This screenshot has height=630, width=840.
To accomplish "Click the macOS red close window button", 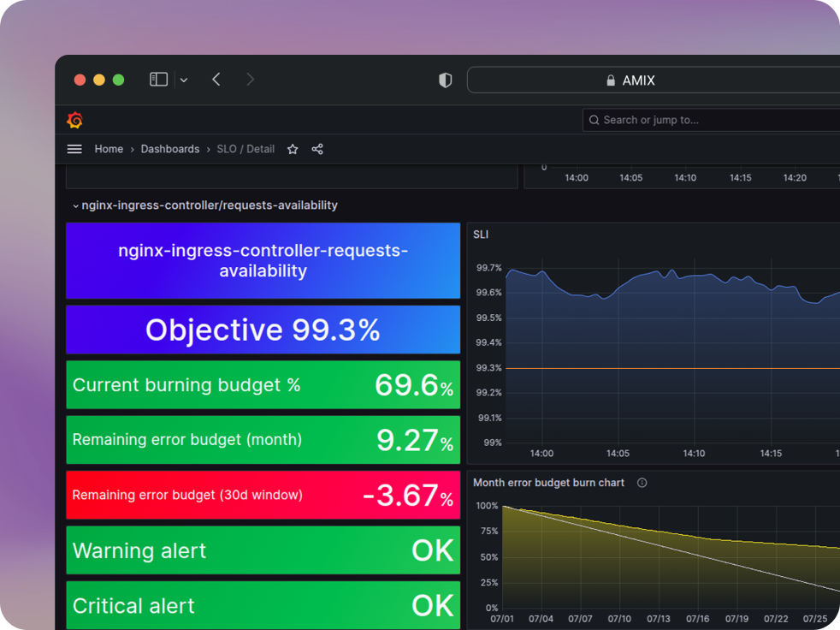I will click(80, 80).
